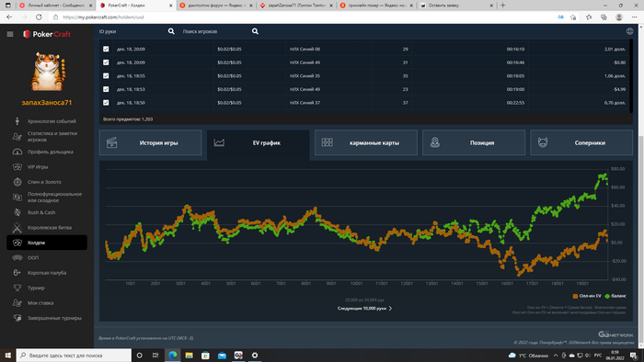Toggle checkbox for дек. 18, 18:50 session
This screenshot has height=362, width=644.
(x=106, y=103)
